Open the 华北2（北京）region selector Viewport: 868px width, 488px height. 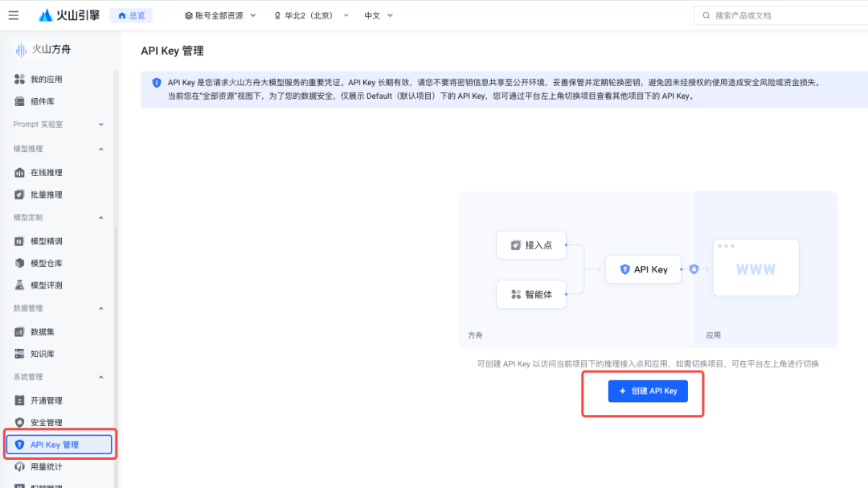[312, 14]
